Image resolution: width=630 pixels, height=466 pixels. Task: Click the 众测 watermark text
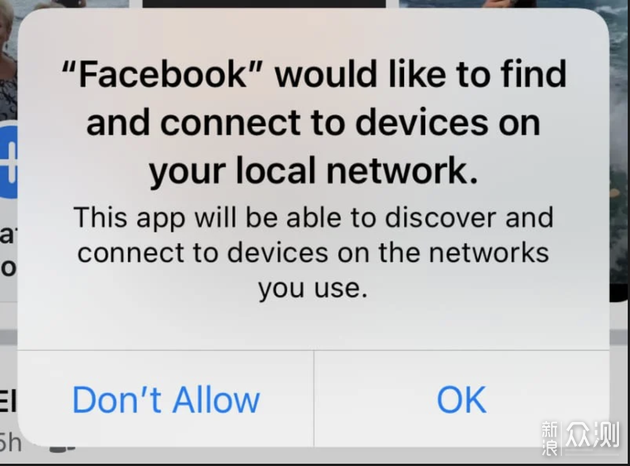pyautogui.click(x=592, y=434)
